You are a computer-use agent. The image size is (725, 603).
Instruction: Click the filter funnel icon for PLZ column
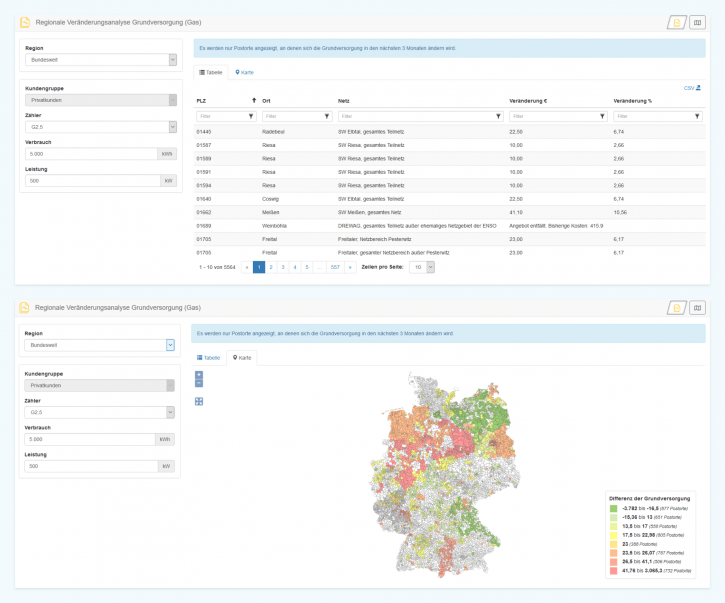pyautogui.click(x=252, y=116)
